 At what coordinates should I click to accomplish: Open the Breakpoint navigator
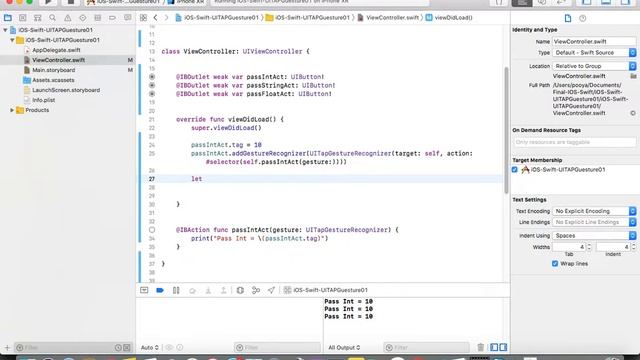click(x=112, y=18)
